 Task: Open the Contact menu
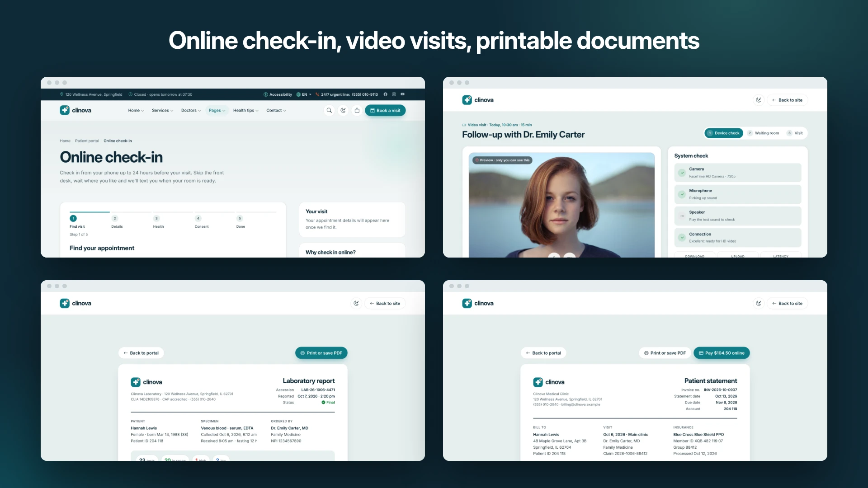coord(276,110)
